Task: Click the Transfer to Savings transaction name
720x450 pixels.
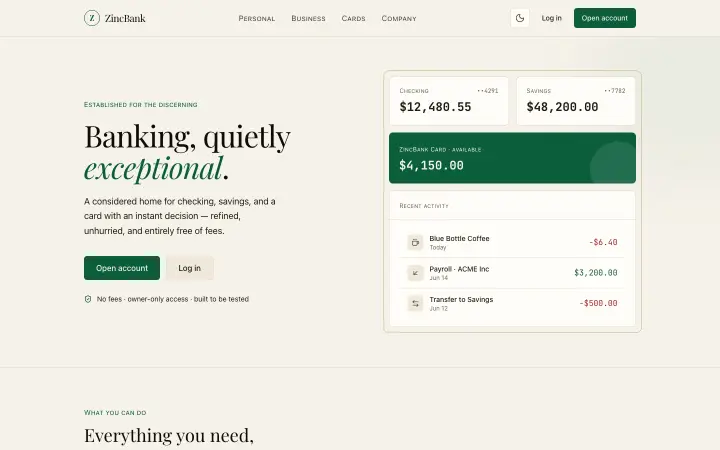Action: coord(461,299)
